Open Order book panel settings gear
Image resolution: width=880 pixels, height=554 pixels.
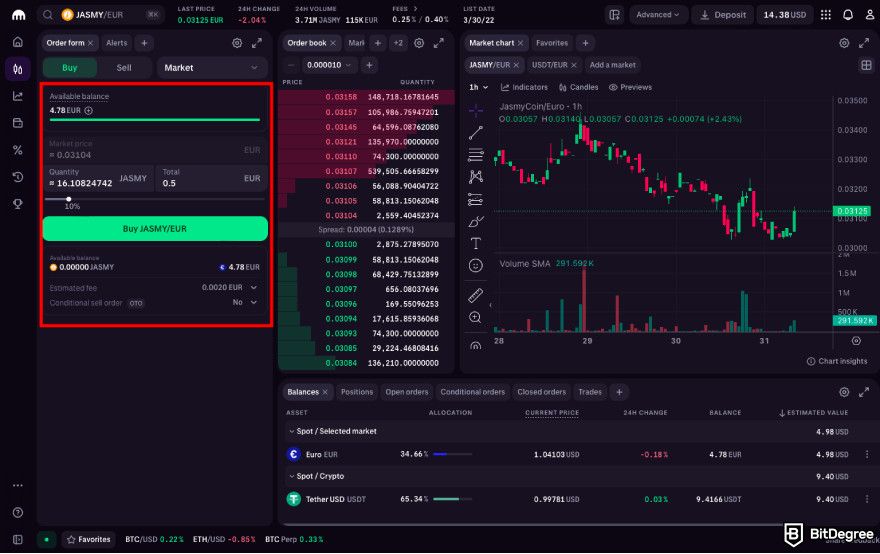(419, 43)
